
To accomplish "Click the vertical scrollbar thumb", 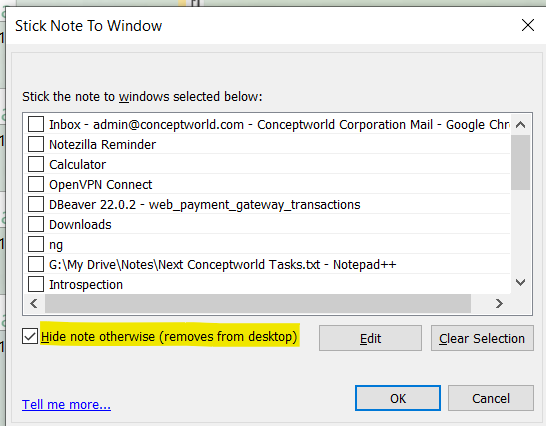I will [x=521, y=163].
